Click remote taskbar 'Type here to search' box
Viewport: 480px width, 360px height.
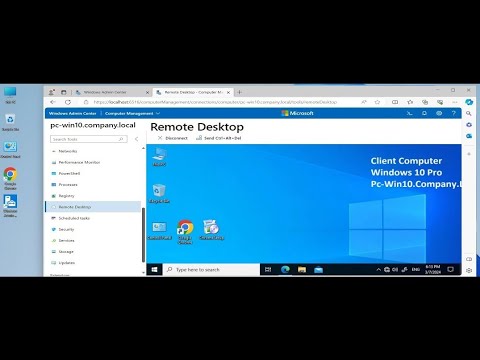tap(211, 270)
